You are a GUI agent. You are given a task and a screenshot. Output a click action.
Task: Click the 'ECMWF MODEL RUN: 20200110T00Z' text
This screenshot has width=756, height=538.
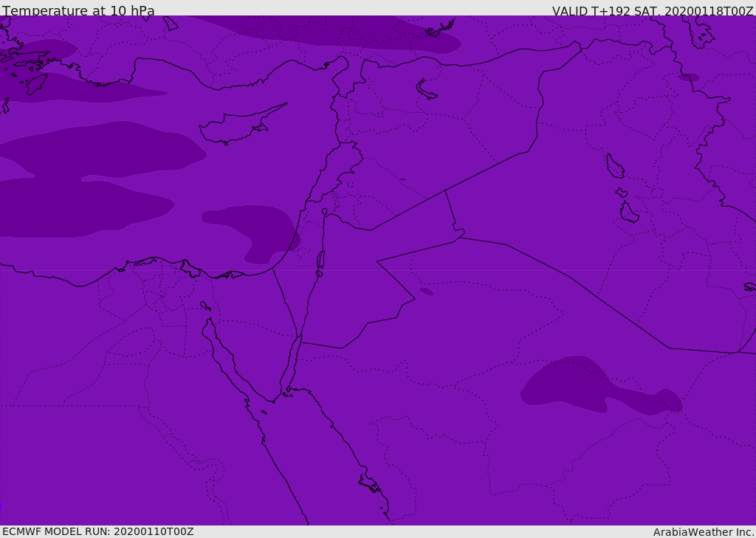(x=98, y=531)
